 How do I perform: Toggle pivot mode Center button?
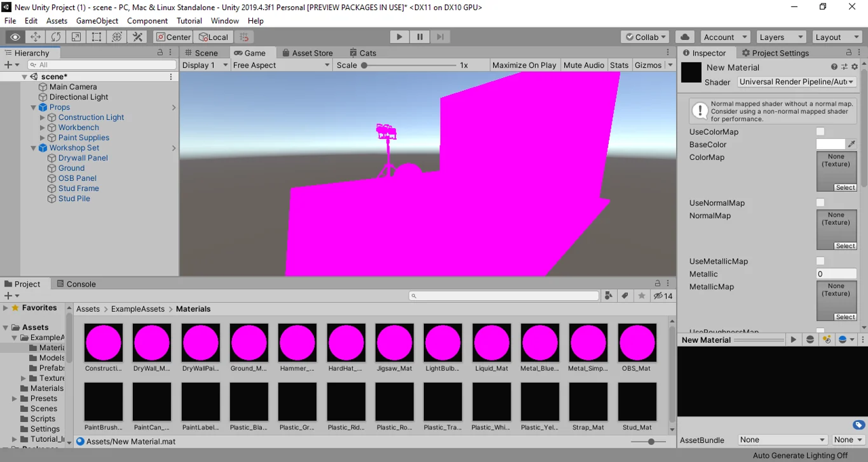tap(173, 37)
